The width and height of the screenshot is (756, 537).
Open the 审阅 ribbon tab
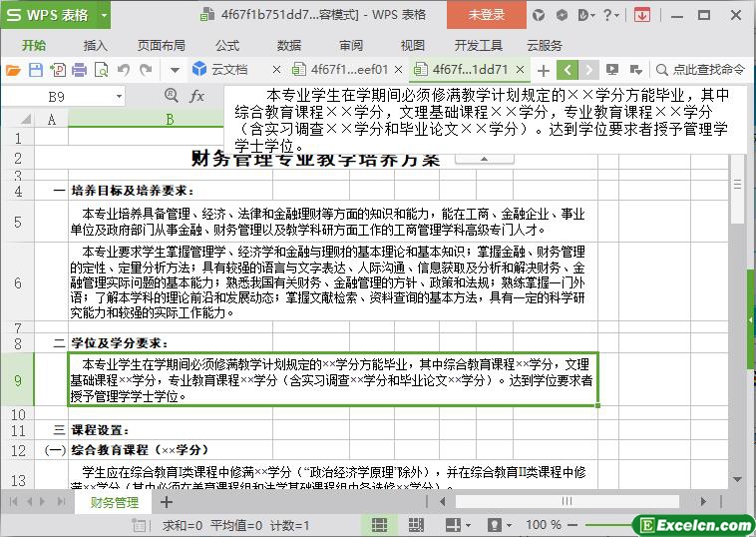[x=350, y=46]
